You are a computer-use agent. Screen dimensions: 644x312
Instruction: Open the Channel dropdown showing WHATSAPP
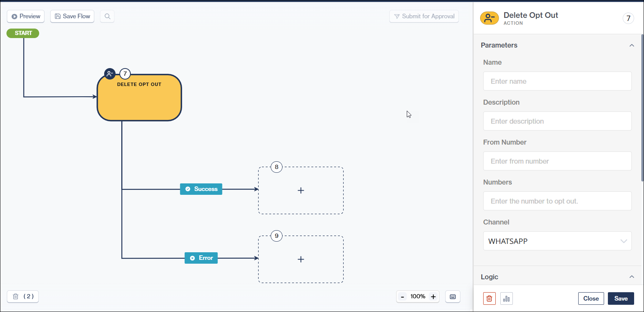(x=557, y=241)
